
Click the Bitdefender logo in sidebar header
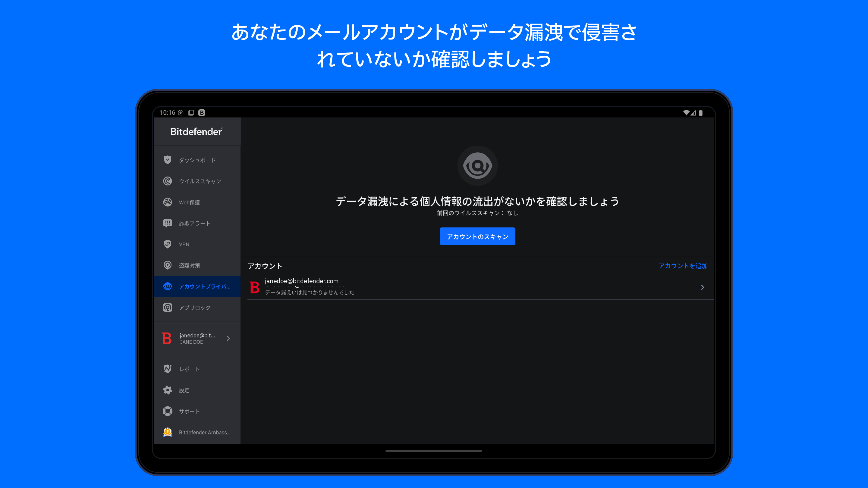click(x=197, y=131)
